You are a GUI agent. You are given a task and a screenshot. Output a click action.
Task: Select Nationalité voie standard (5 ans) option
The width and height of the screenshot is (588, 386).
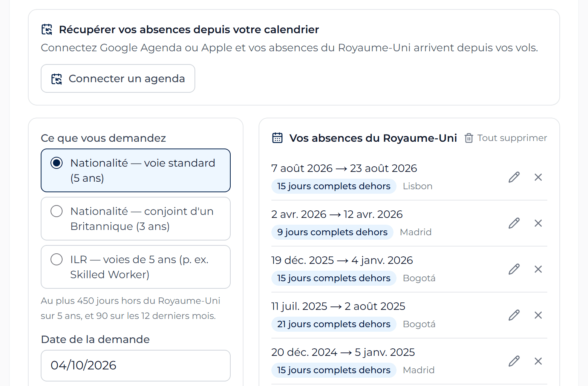136,170
